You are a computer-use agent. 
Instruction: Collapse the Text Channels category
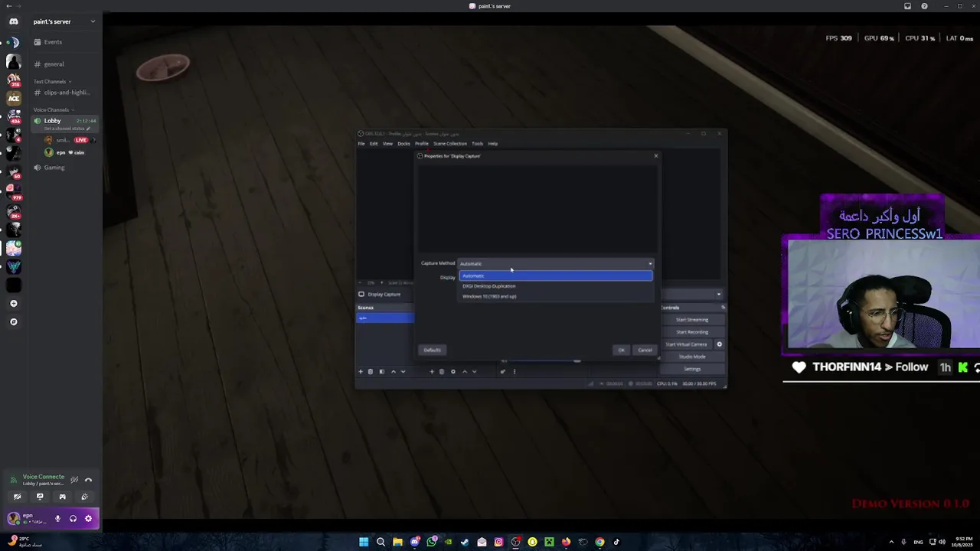[52, 81]
